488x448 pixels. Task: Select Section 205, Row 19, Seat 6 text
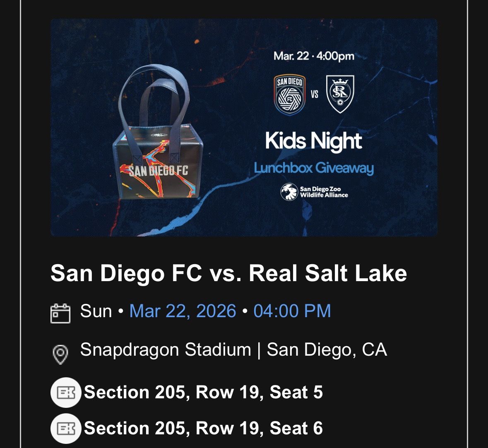(x=203, y=428)
